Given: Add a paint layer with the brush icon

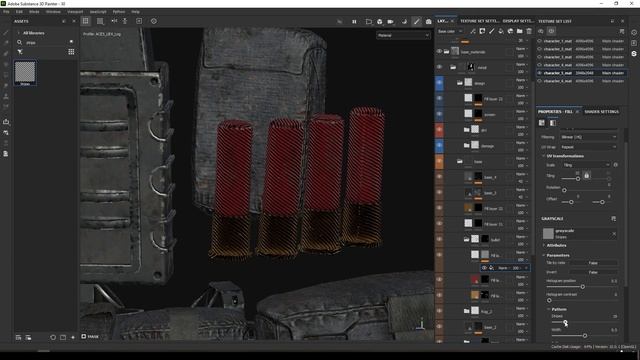Looking at the screenshot, I should tap(491, 31).
